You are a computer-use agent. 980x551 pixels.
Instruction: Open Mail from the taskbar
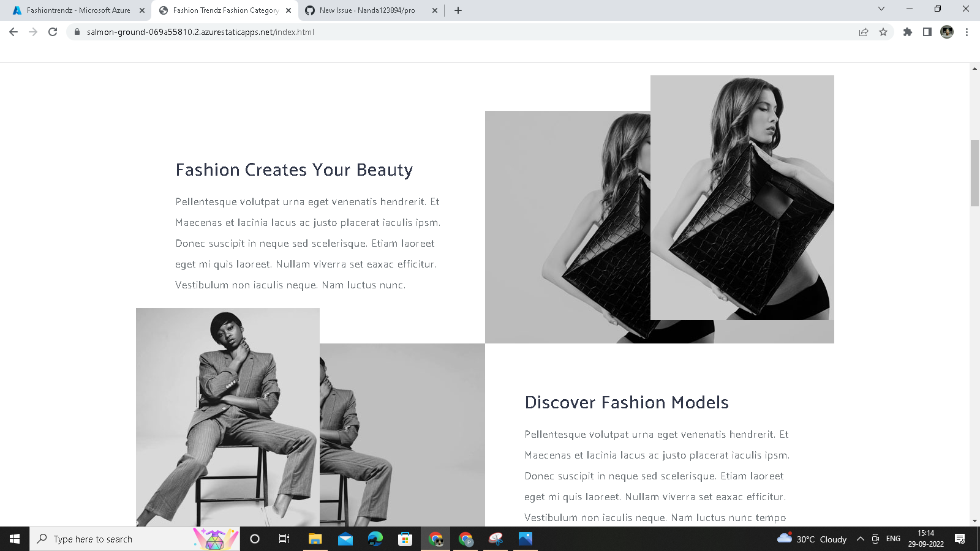[345, 539]
